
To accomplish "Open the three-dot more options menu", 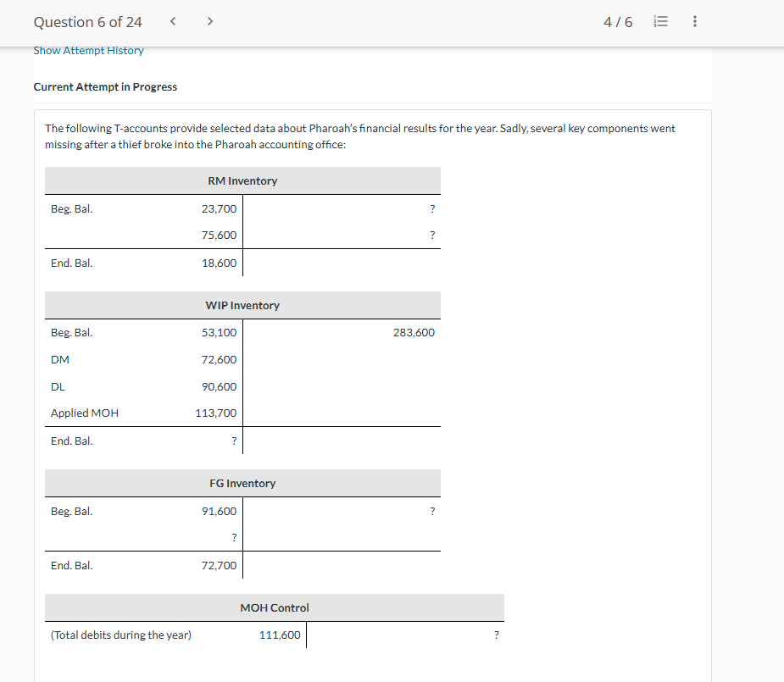I will point(694,21).
